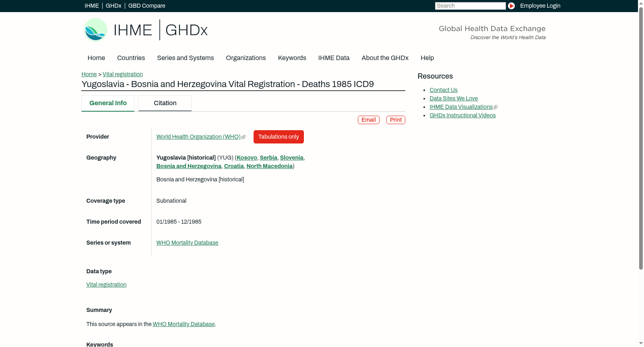Open WHO Mortality Database link in Summary
Image resolution: width=644 pixels, height=347 pixels.
click(184, 324)
